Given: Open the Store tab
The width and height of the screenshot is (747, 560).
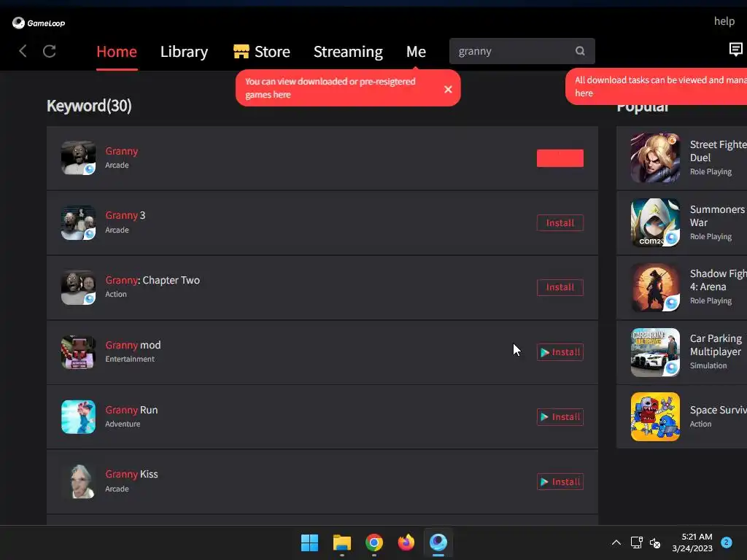Looking at the screenshot, I should (x=262, y=52).
